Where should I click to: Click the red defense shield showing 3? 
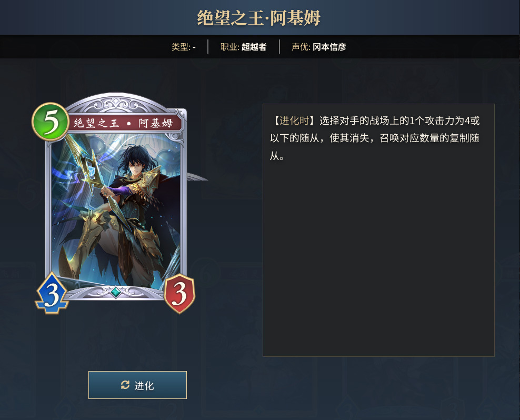point(179,294)
